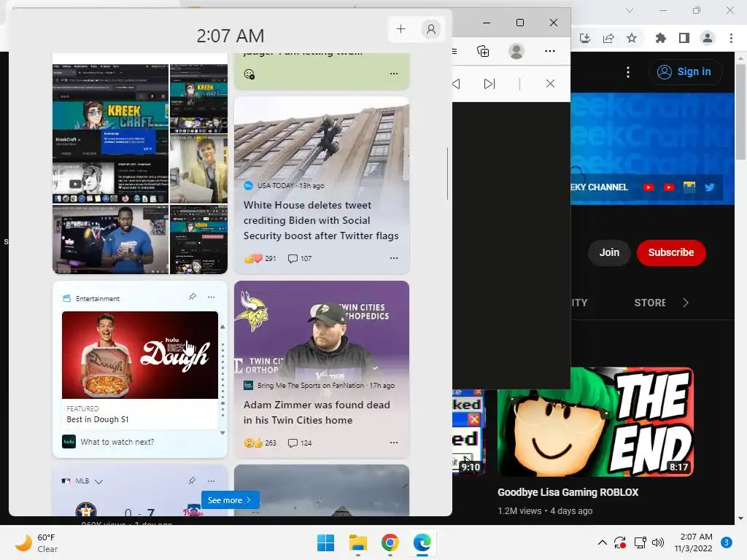Pin the MLB widget

pos(192,481)
